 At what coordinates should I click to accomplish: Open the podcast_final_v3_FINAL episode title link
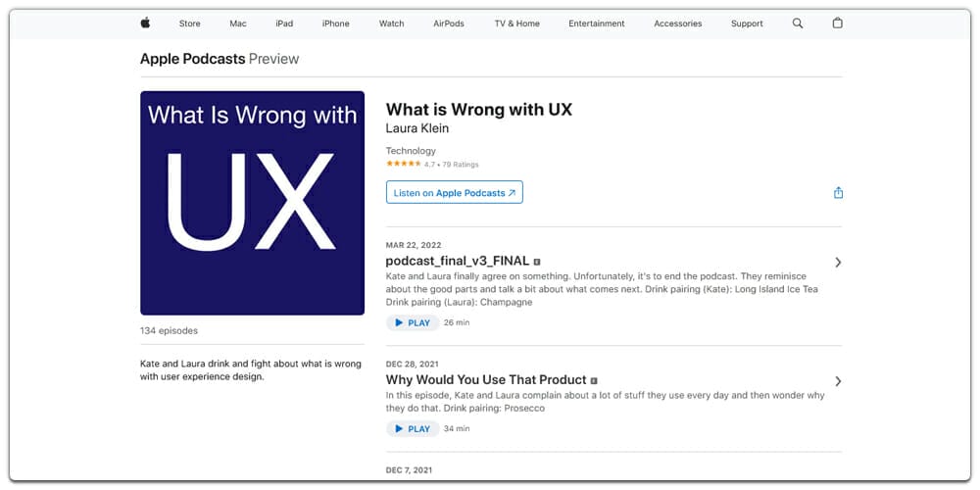point(458,261)
